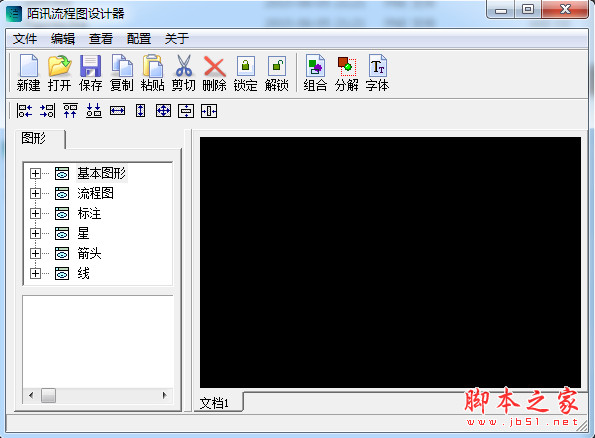Click the center vertically icon

click(x=186, y=111)
